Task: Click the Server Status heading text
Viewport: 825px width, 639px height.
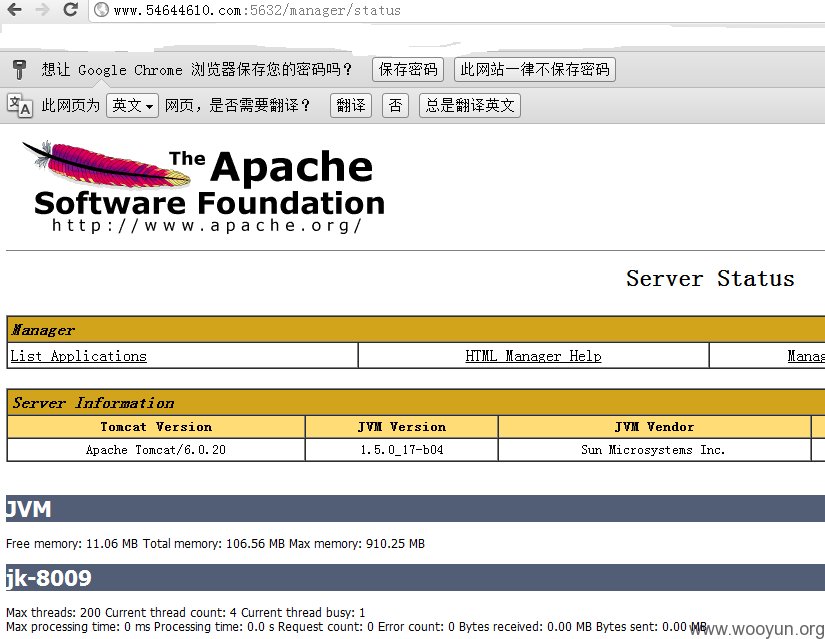Action: pyautogui.click(x=710, y=278)
